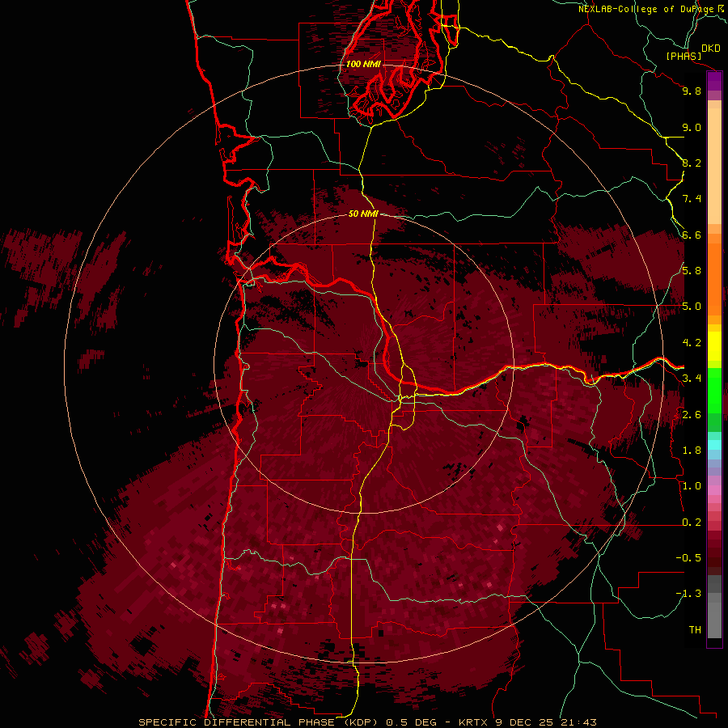Pick the cyan segment of the color scale
728x728 pixels.
pyautogui.click(x=714, y=445)
